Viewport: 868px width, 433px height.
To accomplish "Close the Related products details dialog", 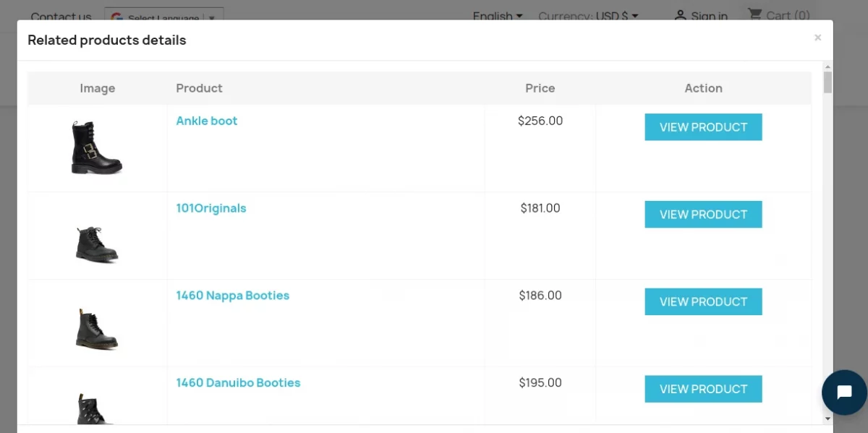I will (x=817, y=38).
